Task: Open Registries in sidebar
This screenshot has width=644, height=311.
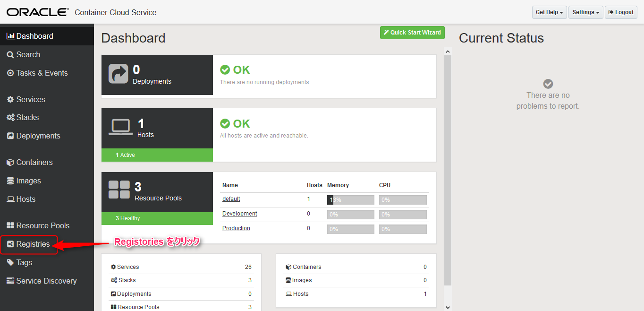Action: click(47, 244)
